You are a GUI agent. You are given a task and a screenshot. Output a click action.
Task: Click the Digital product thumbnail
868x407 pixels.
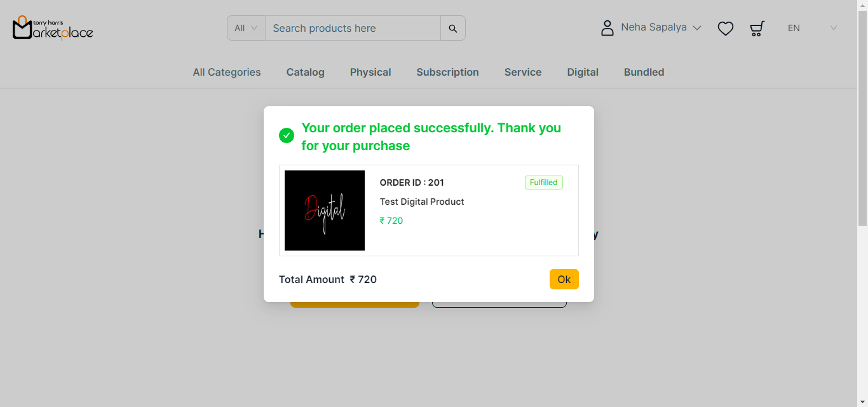point(325,210)
